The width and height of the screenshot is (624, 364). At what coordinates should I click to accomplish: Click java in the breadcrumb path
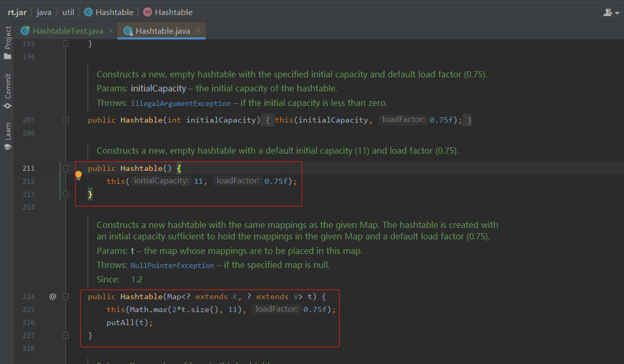44,11
